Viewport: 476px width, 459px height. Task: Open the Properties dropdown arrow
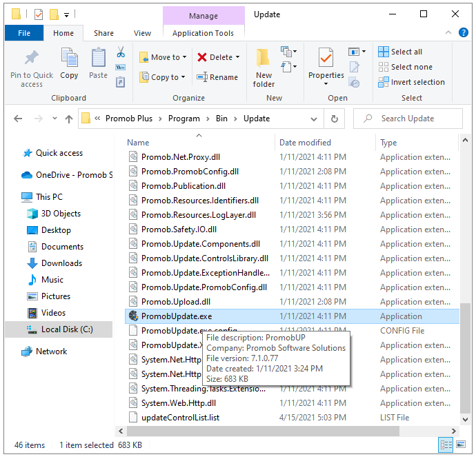(x=326, y=84)
